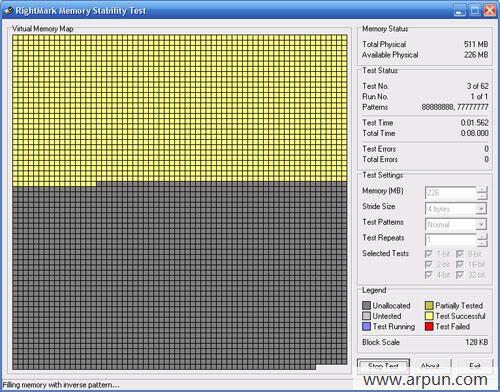
Task: Click the Stride Size label
Action: (x=379, y=206)
